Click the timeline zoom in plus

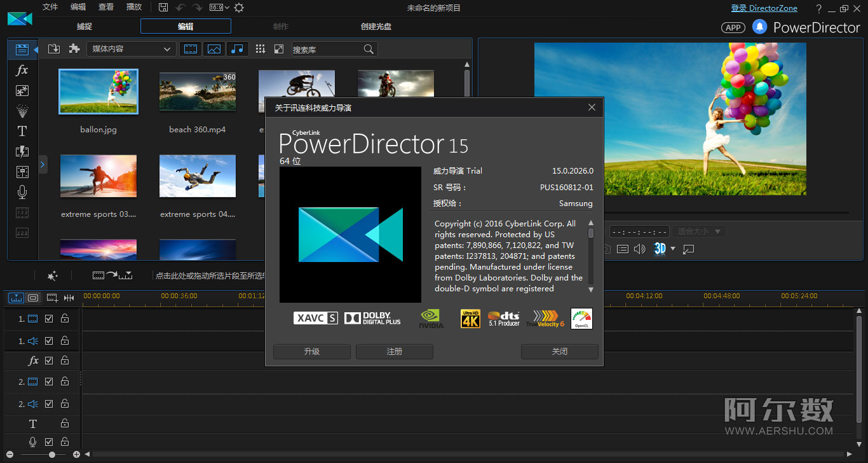pyautogui.click(x=76, y=454)
